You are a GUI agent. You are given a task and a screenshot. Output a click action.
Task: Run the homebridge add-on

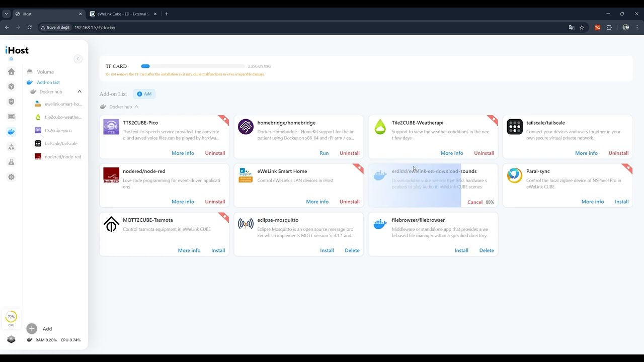[x=324, y=153]
